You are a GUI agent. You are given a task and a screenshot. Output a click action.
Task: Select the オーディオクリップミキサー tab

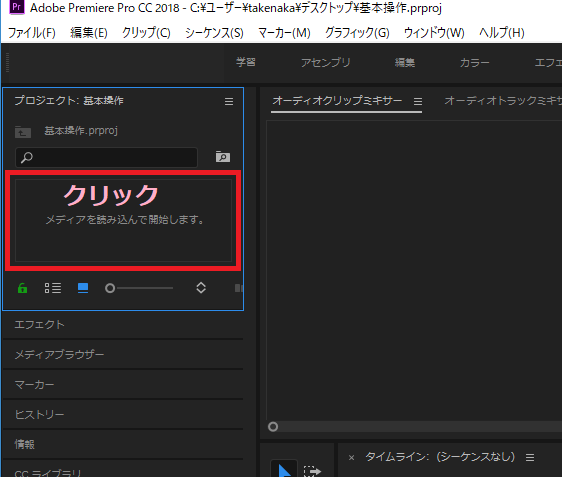[x=337, y=101]
